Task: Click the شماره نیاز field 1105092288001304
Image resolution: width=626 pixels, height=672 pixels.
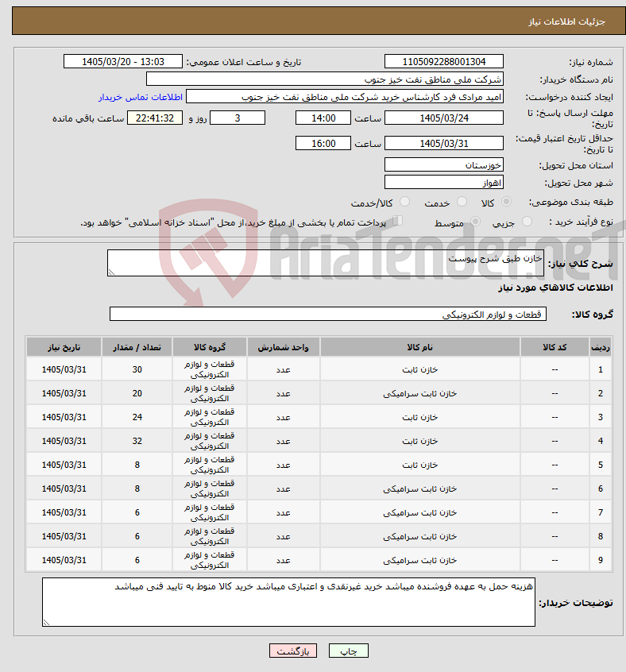Action: [444, 62]
